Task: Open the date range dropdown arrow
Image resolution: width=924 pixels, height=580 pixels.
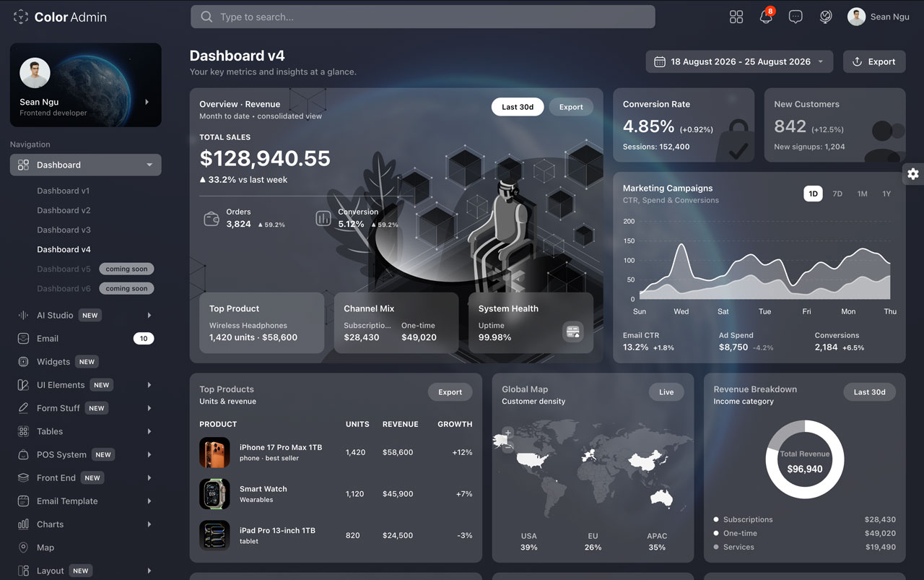Action: (x=820, y=62)
